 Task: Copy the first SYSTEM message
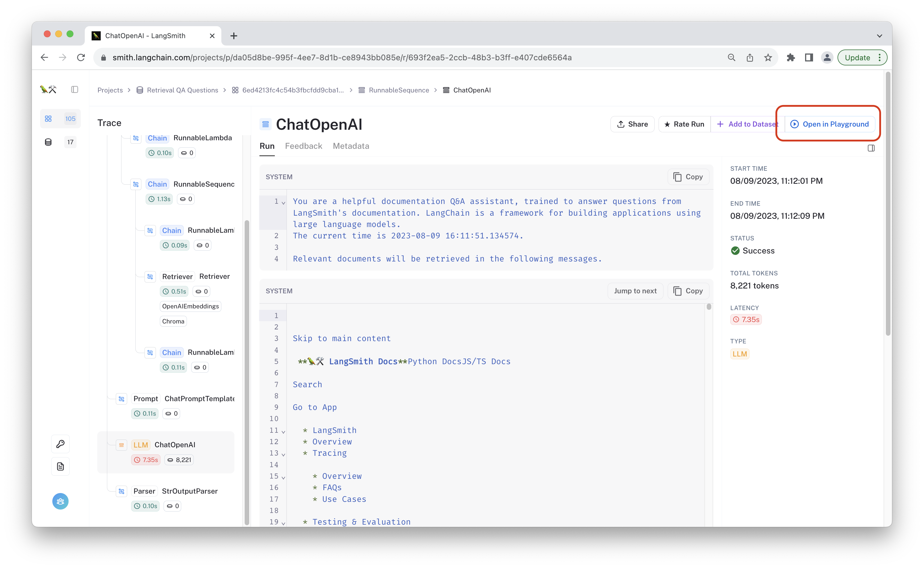point(688,177)
